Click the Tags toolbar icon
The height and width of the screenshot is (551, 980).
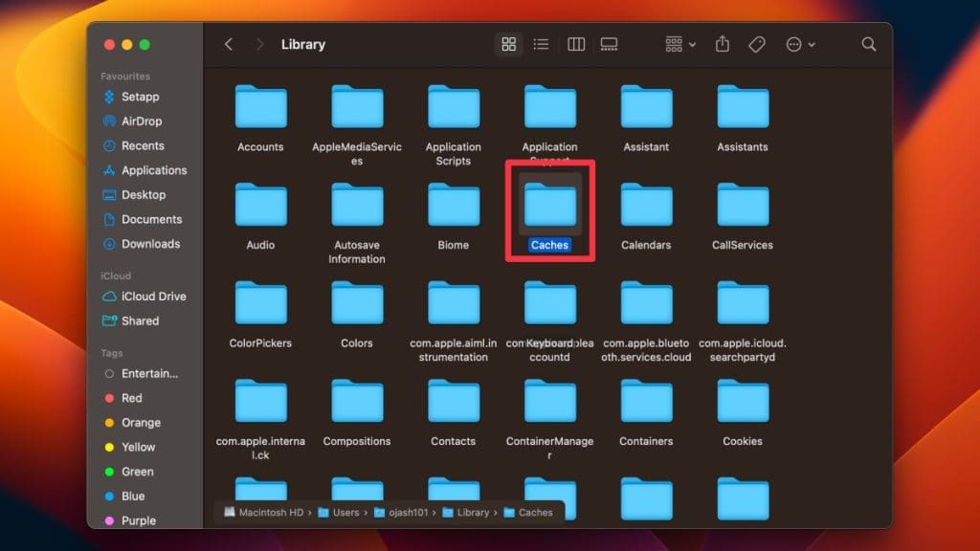coord(757,44)
